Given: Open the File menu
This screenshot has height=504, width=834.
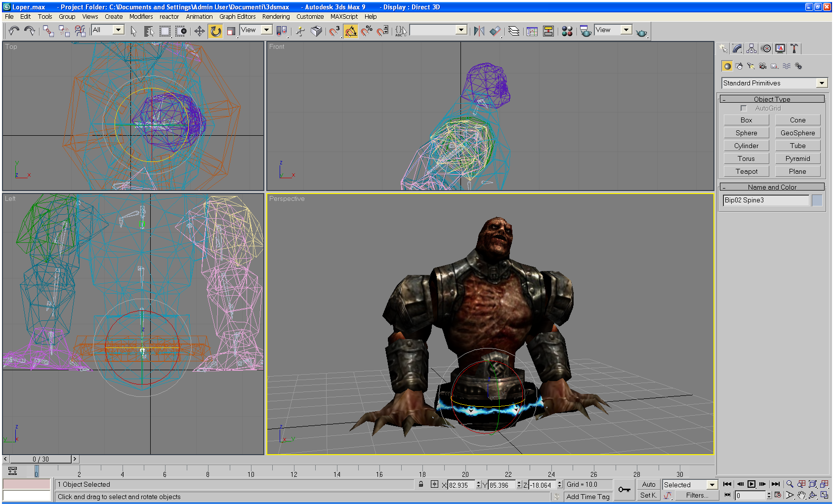Looking at the screenshot, I should tap(9, 16).
